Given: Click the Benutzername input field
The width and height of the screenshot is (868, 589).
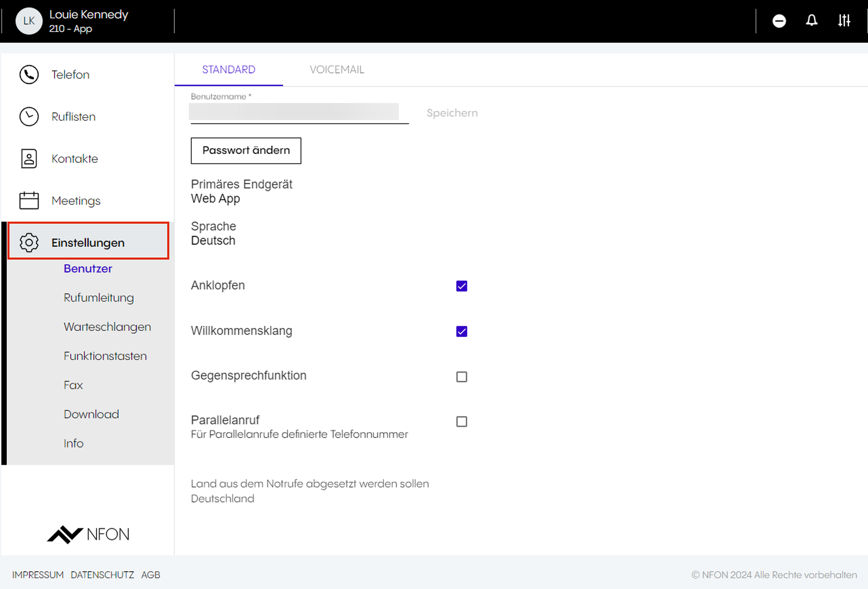Looking at the screenshot, I should pyautogui.click(x=294, y=112).
